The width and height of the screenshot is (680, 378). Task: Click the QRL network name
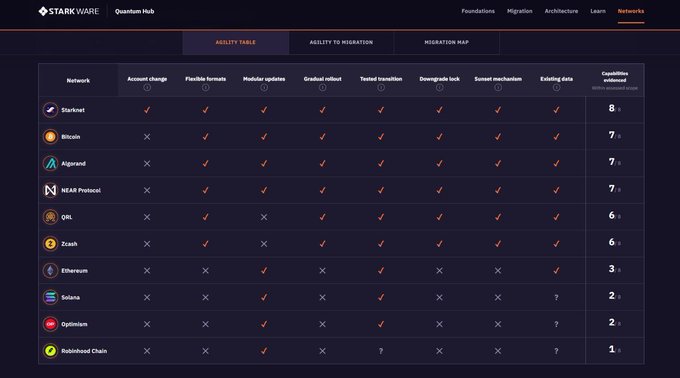[67, 217]
